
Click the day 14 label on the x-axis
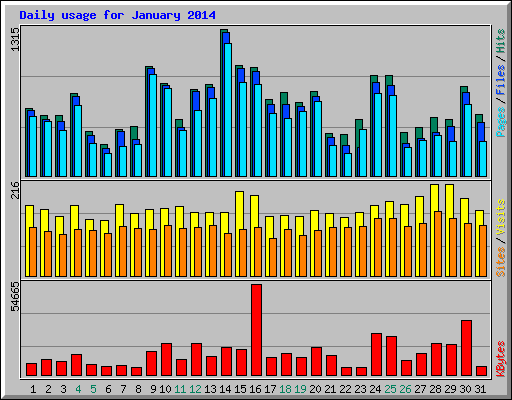click(x=225, y=389)
